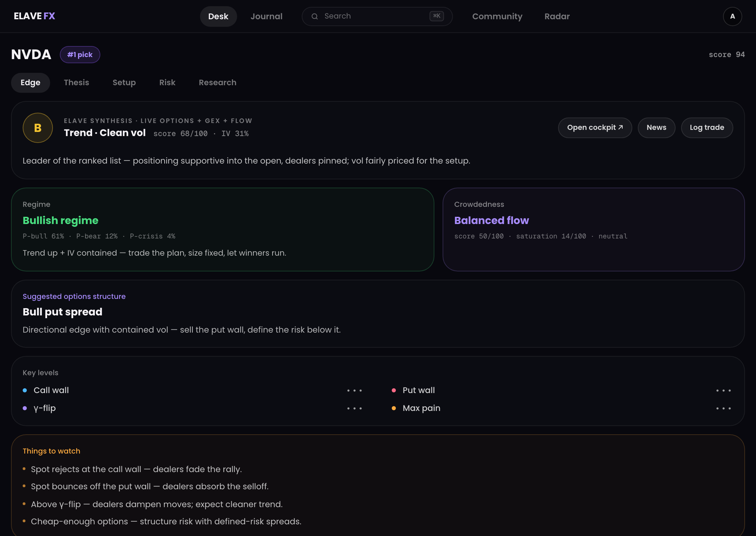The image size is (756, 536).
Task: Click the B grade badge
Action: pyautogui.click(x=38, y=128)
